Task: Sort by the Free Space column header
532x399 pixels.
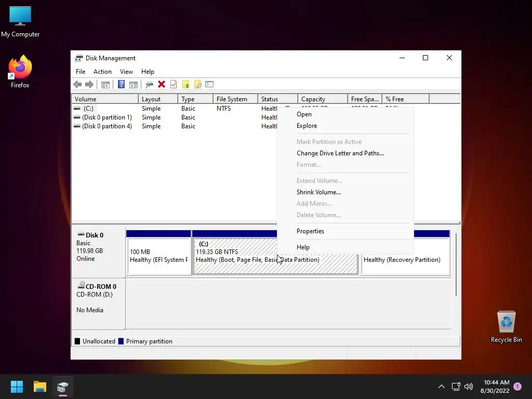Action: click(x=365, y=99)
